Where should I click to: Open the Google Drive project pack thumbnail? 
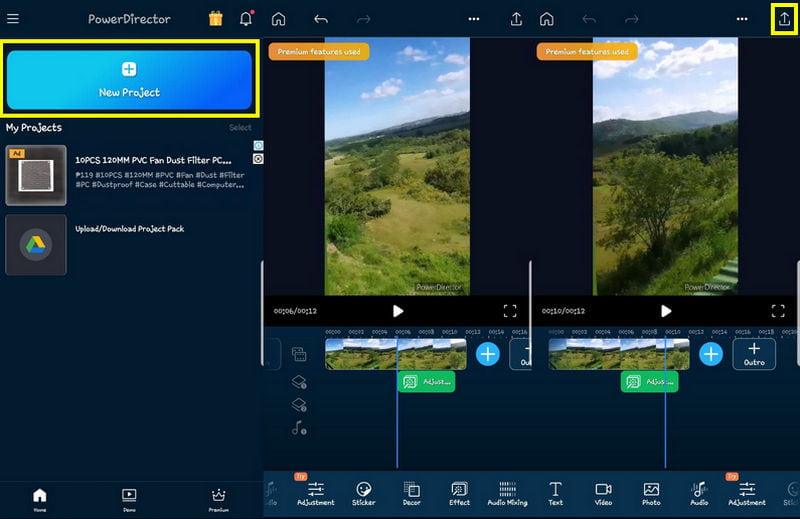click(36, 245)
